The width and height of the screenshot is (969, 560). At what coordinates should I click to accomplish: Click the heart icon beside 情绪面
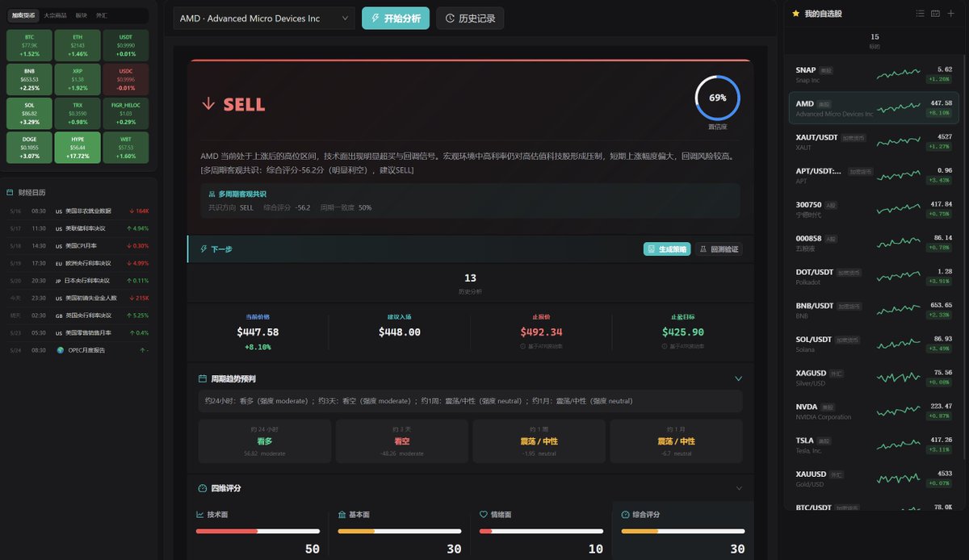click(x=484, y=514)
